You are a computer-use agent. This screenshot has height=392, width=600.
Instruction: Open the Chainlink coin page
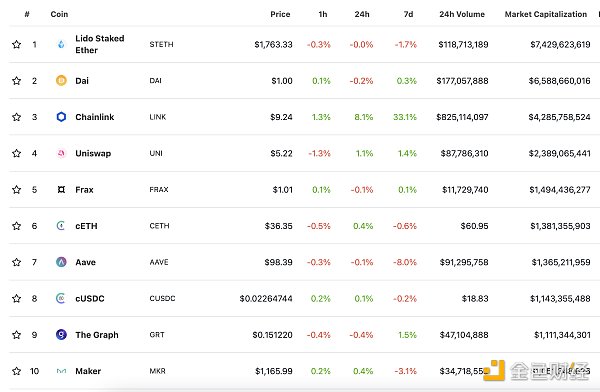click(x=95, y=117)
